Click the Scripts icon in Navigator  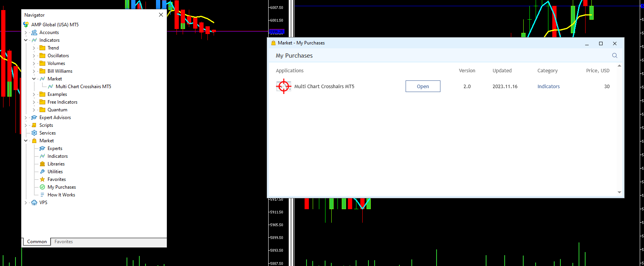click(x=34, y=125)
